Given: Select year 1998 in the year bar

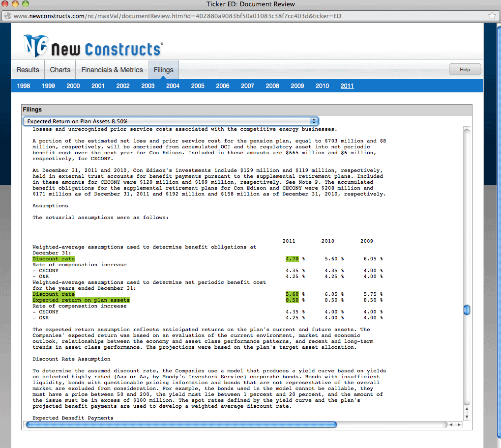Looking at the screenshot, I should (23, 86).
